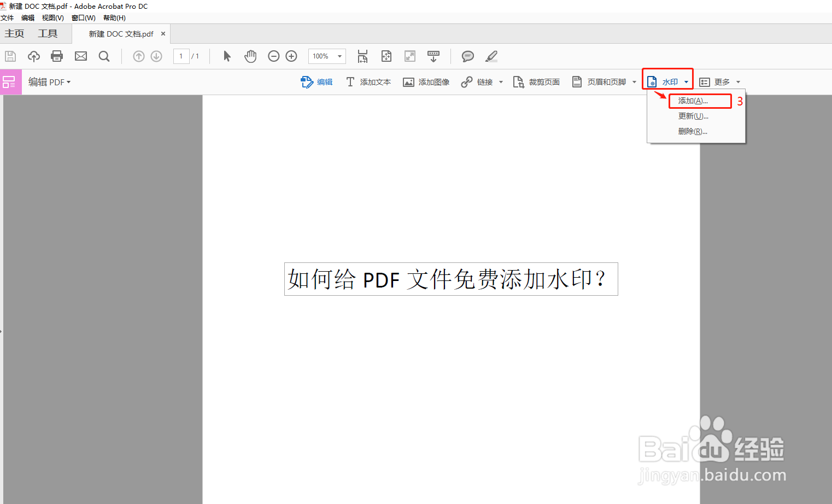Send file by email envelope icon
Viewport: 832px width, 504px height.
click(x=81, y=56)
